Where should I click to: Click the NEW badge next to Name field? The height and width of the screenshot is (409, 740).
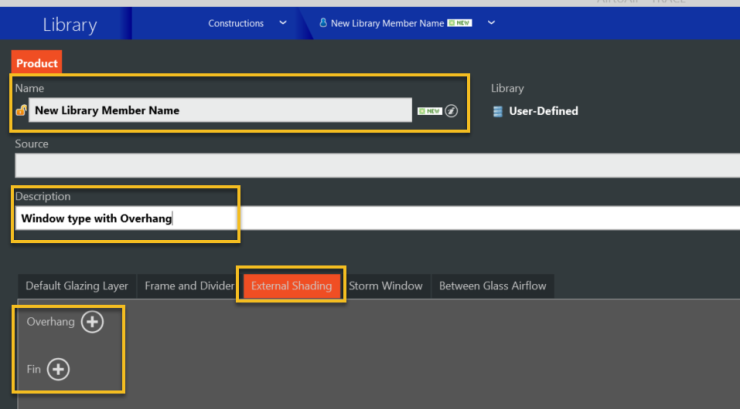pyautogui.click(x=429, y=111)
